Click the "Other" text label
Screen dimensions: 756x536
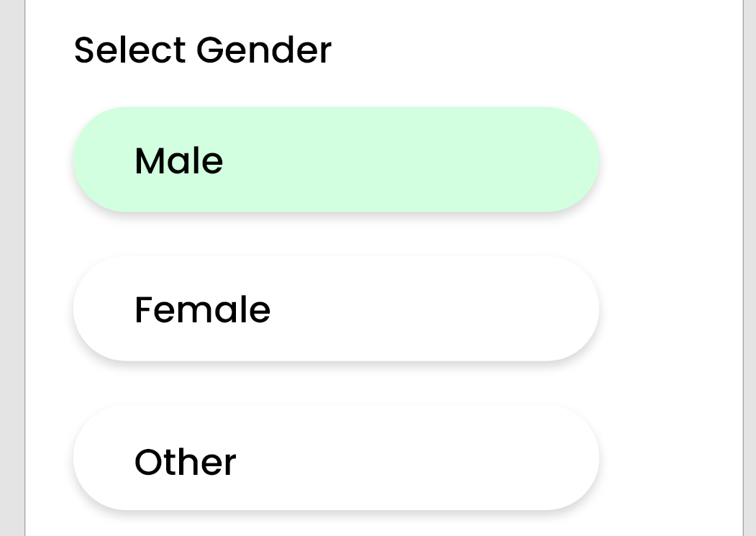coord(185,462)
